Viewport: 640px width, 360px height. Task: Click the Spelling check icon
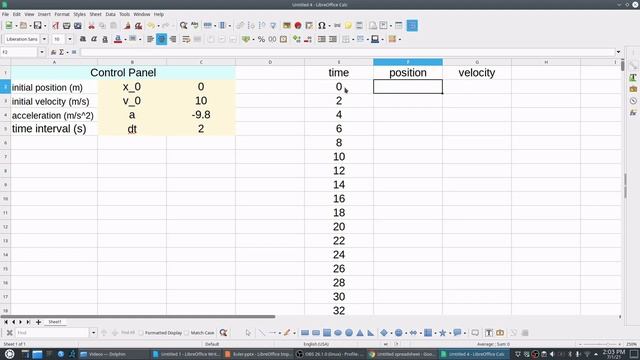(x=195, y=26)
